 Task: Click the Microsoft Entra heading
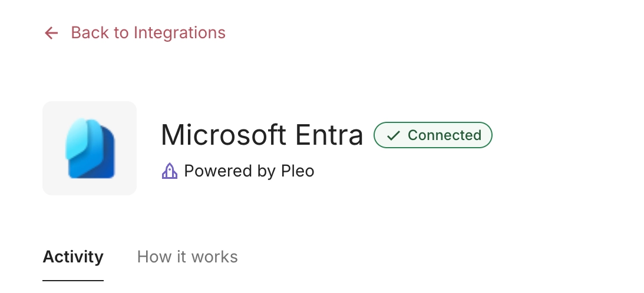tap(262, 135)
